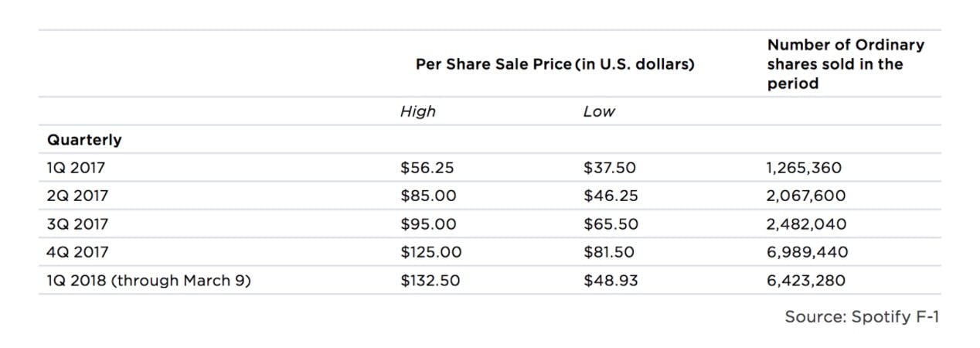
Task: Click the Source: Spotify F-1 text
Action: pyautogui.click(x=862, y=317)
